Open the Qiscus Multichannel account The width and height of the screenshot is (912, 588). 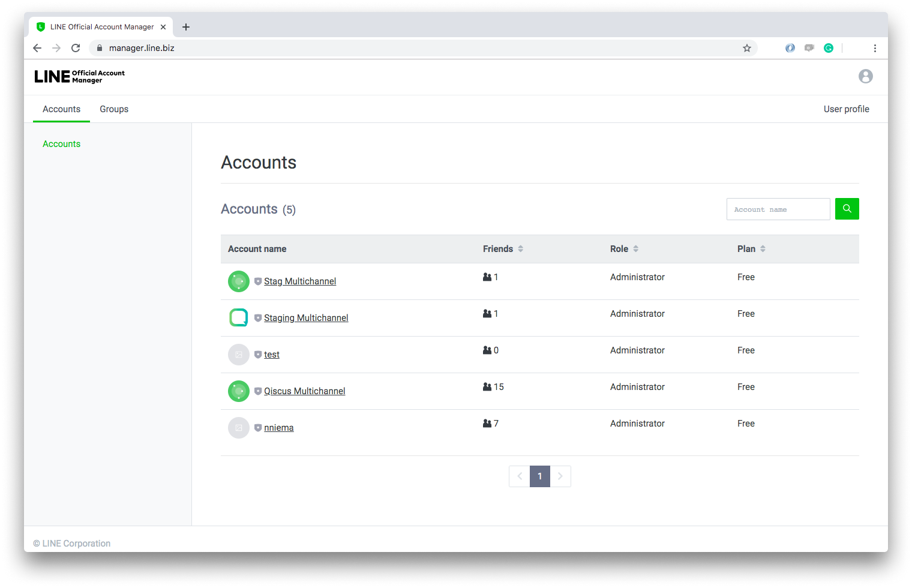point(305,391)
